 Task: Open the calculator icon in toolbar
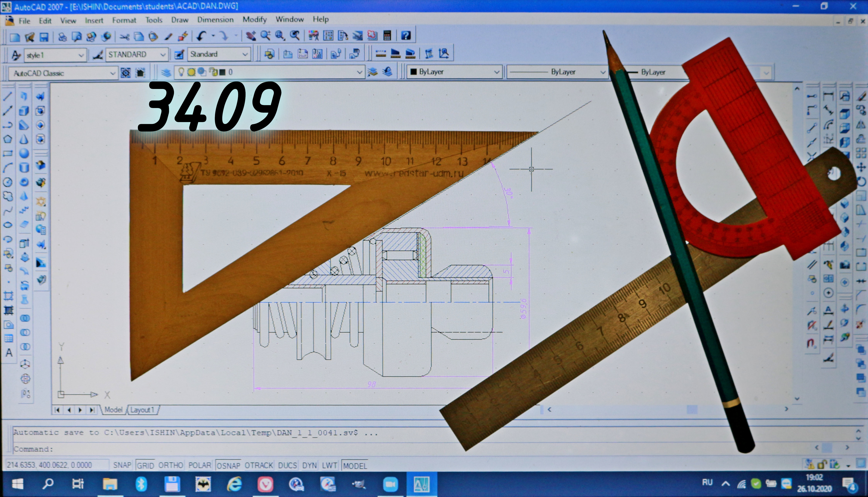click(x=387, y=36)
